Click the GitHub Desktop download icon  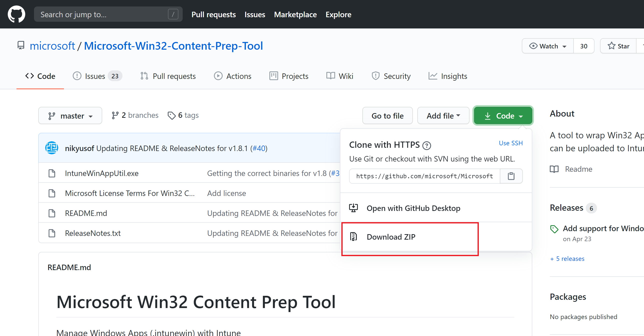tap(353, 208)
